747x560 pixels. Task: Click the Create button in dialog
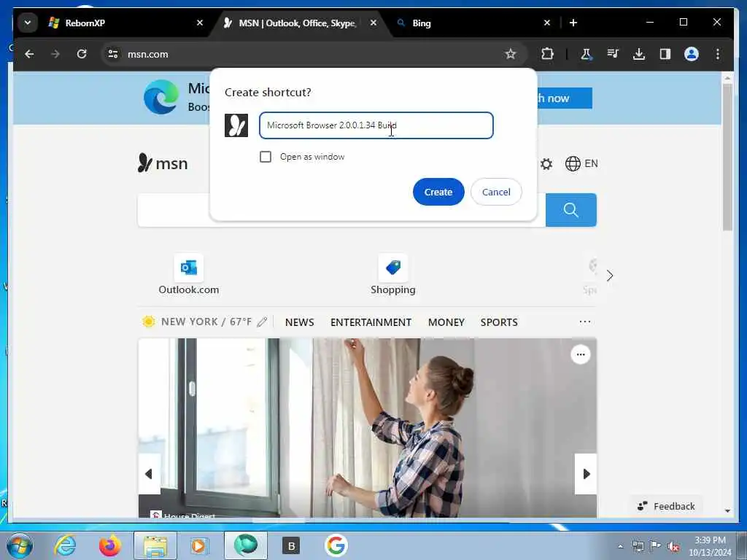tap(438, 192)
